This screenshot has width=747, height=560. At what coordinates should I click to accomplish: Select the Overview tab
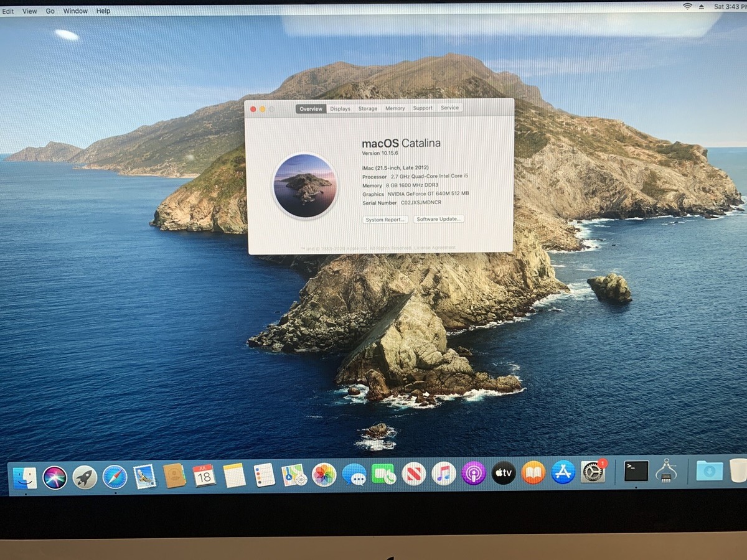coord(311,109)
